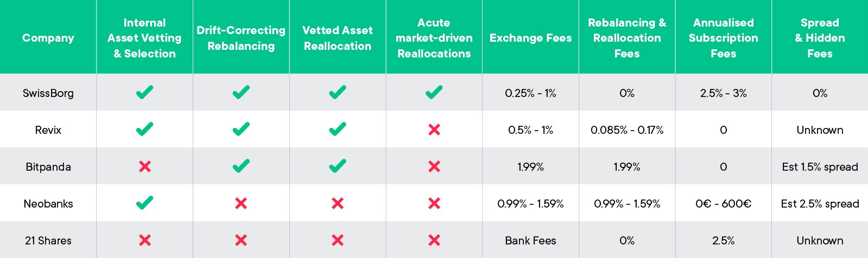Click the SwissBorg company name
This screenshot has width=868, height=258.
click(x=48, y=93)
